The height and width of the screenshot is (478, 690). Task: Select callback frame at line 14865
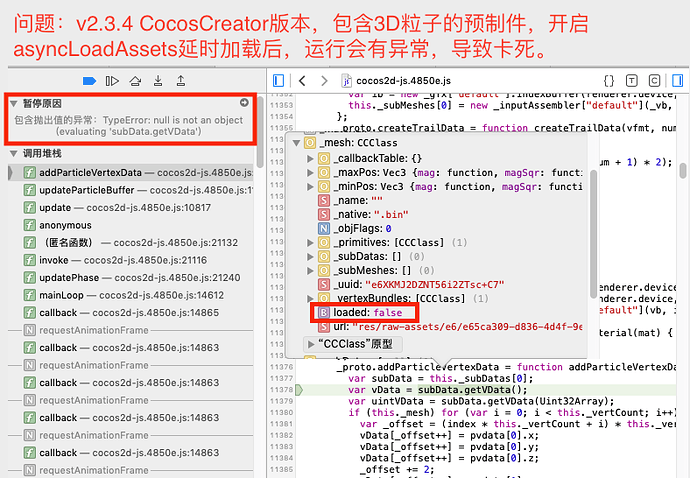130,313
